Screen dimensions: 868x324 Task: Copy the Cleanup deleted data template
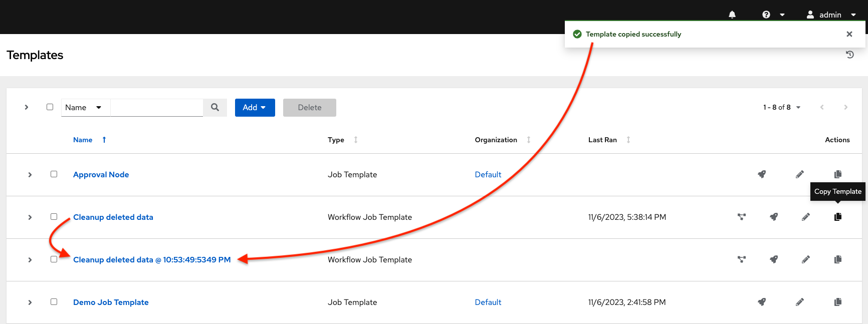tap(837, 217)
